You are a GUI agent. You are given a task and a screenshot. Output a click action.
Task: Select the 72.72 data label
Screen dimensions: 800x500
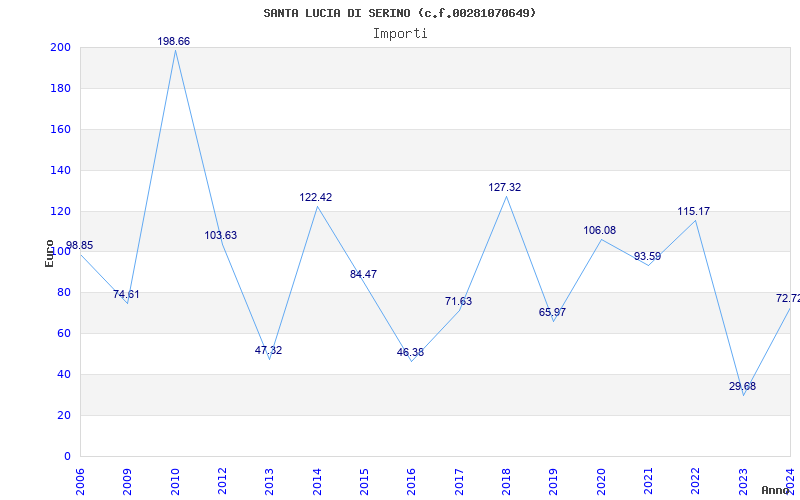788,298
